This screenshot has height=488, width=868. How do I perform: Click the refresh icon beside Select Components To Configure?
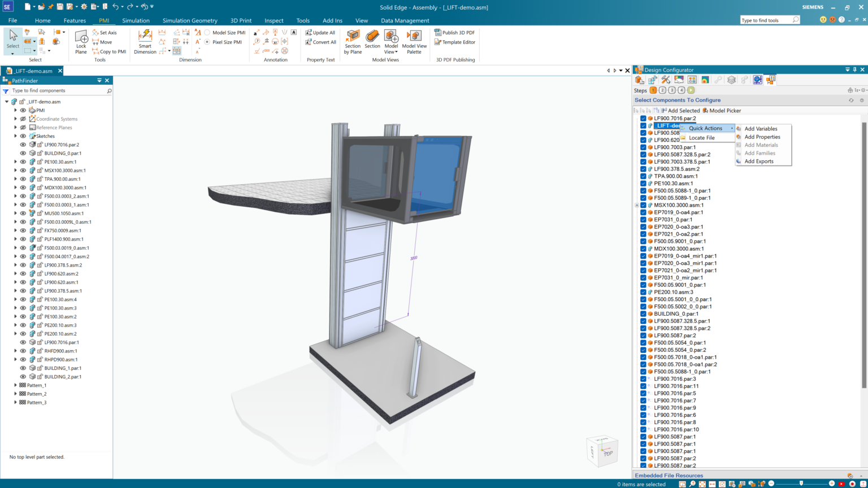click(852, 100)
